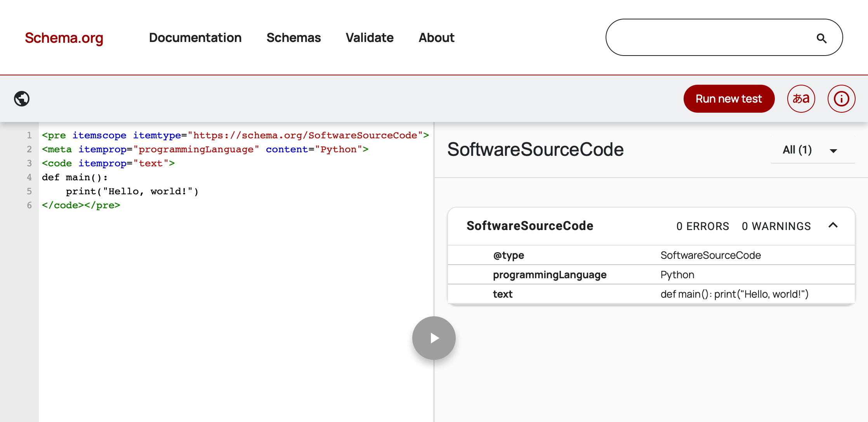Image resolution: width=868 pixels, height=422 pixels.
Task: Run the test with the play button
Action: coord(434,338)
